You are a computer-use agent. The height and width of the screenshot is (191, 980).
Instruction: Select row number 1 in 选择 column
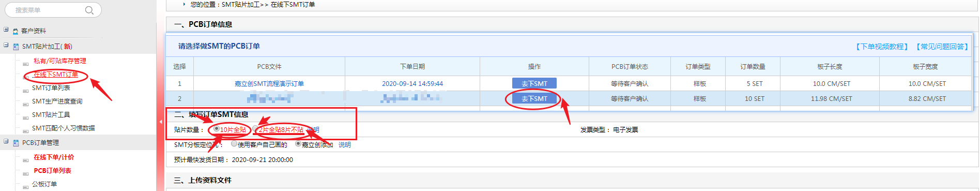pyautogui.click(x=179, y=84)
